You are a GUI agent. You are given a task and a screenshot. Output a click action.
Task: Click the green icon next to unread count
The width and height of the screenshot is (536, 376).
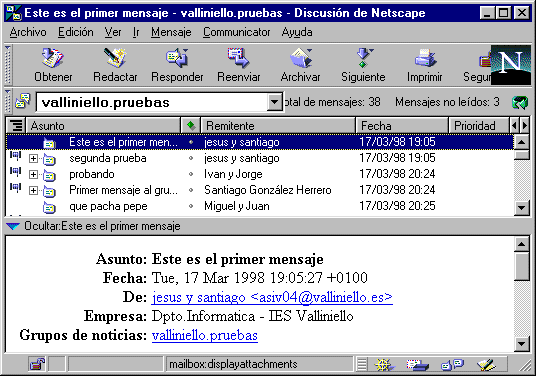coord(520,102)
